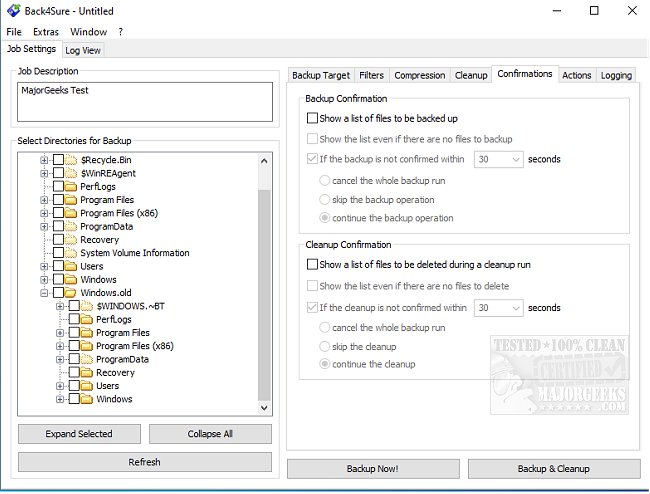Click the directory tree scrollbar thumb

pyautogui.click(x=264, y=295)
